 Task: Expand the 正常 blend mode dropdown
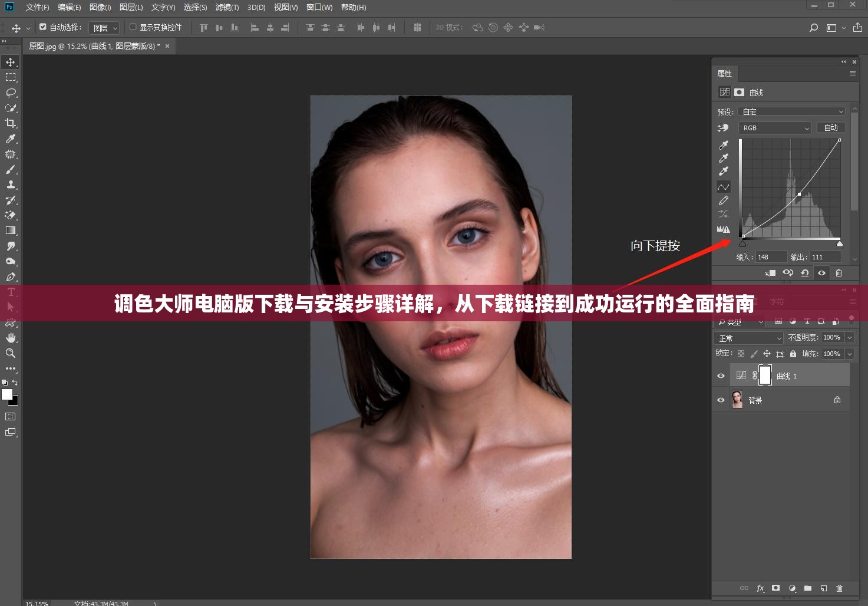[748, 338]
